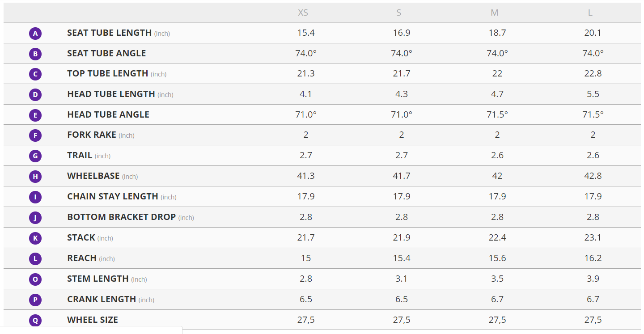Click the SEAT TUBE LENGTH label
The width and height of the screenshot is (644, 334).
click(109, 33)
